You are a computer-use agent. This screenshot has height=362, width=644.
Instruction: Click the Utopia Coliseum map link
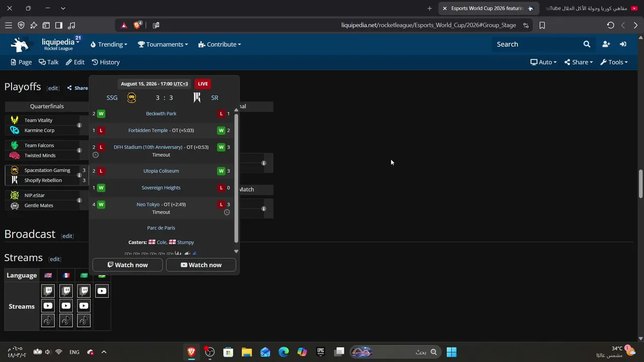[x=161, y=171]
